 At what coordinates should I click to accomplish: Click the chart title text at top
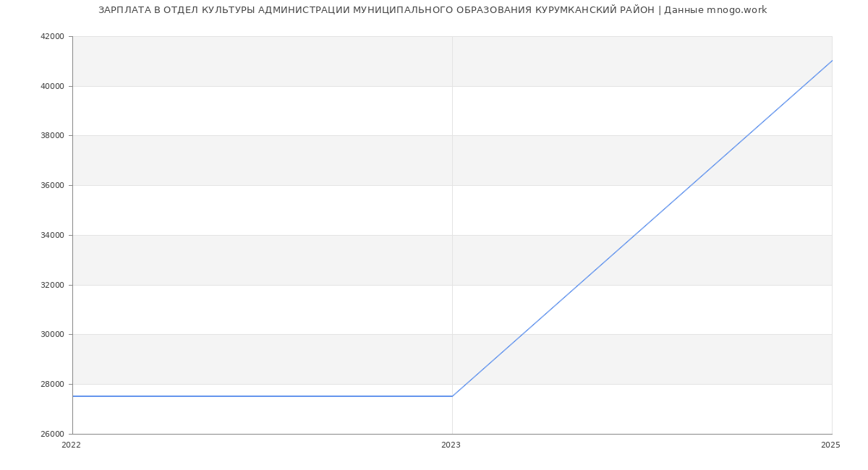point(432,10)
